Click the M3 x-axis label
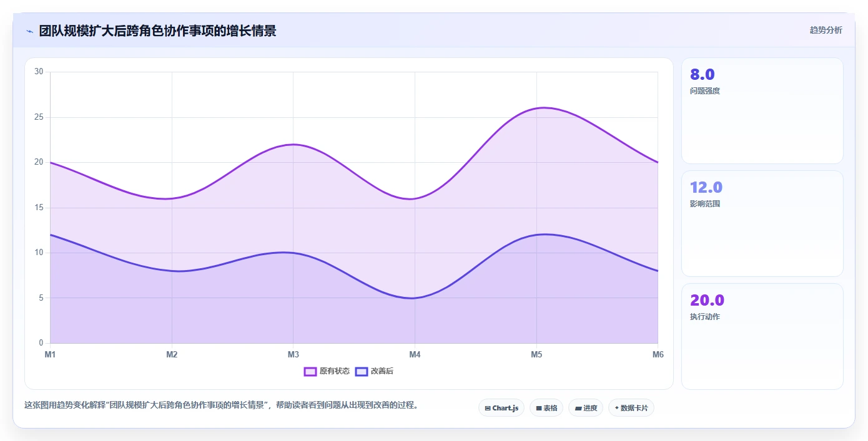Screen dimensions: 868x441 coord(293,354)
